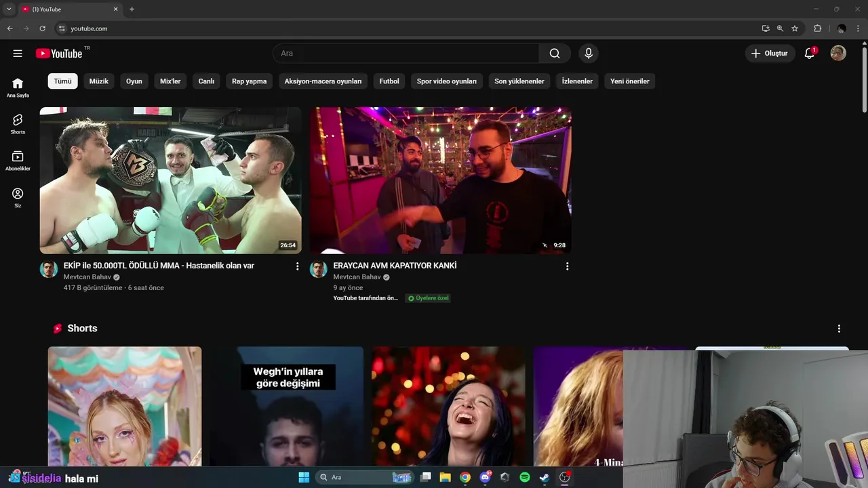This screenshot has width=868, height=488.
Task: Select the Mix'ler filter chip
Action: pyautogui.click(x=170, y=81)
